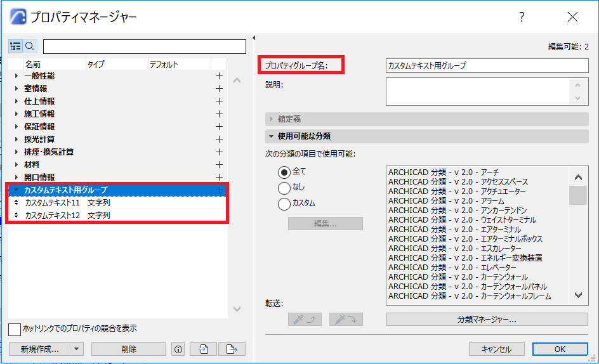The width and height of the screenshot is (599, 364).
Task: Click the help question mark icon
Action: pos(522,18)
